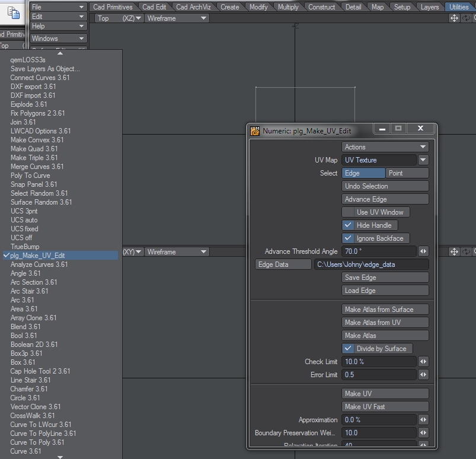Switch to the Cad Edit tab
The height and width of the screenshot is (459, 476).
coord(154,7)
